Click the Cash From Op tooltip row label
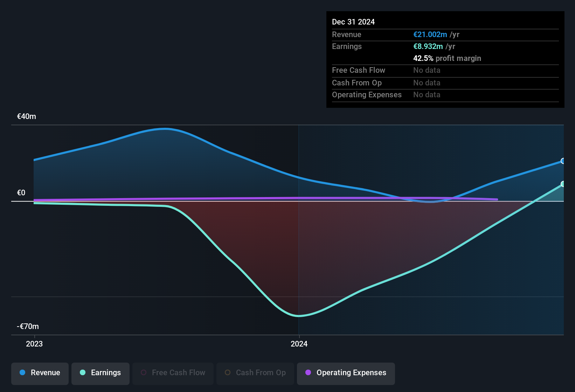This screenshot has height=392, width=575. [x=357, y=83]
